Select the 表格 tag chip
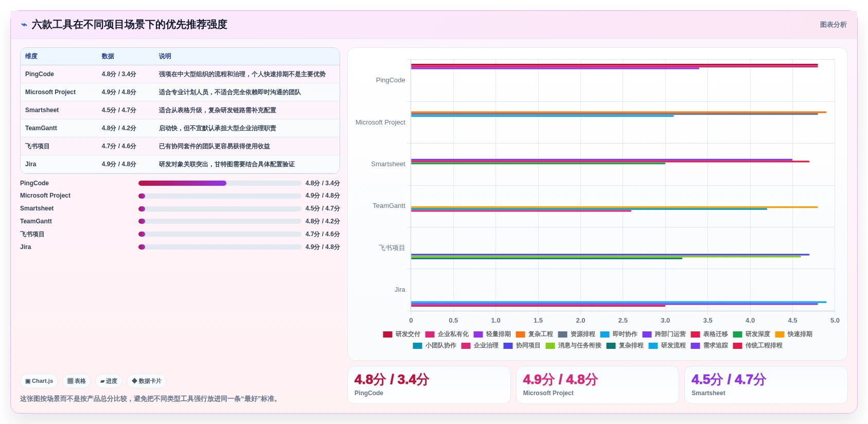Viewport: 868px width, 424px height. pos(77,381)
